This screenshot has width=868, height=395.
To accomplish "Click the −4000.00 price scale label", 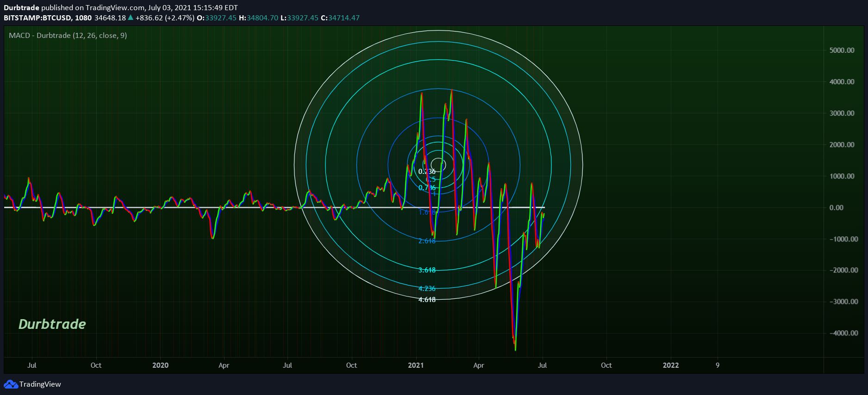I will tap(843, 333).
